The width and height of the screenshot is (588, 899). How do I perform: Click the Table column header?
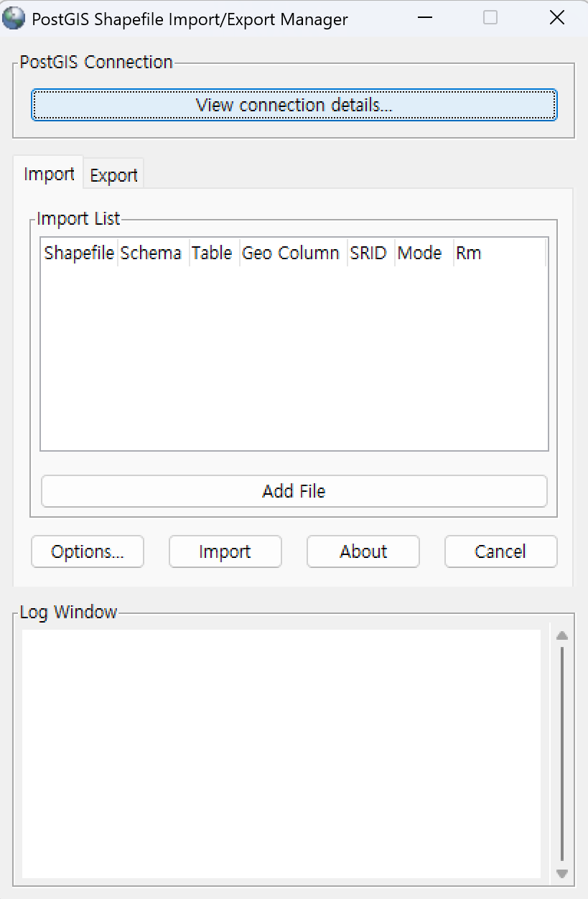pyautogui.click(x=213, y=253)
